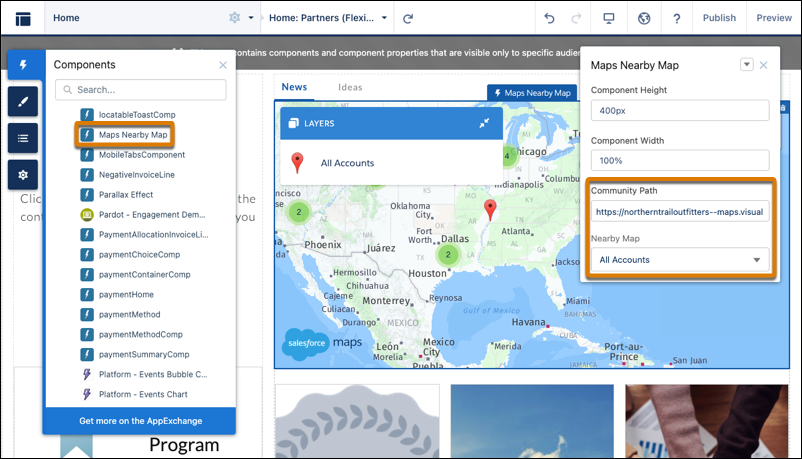The height and width of the screenshot is (459, 802).
Task: Publish the site
Action: pos(719,18)
